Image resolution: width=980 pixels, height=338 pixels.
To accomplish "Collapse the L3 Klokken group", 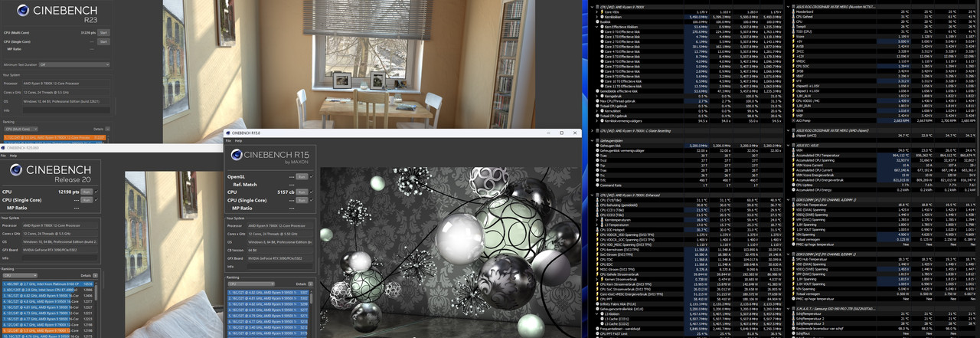I will (x=596, y=313).
